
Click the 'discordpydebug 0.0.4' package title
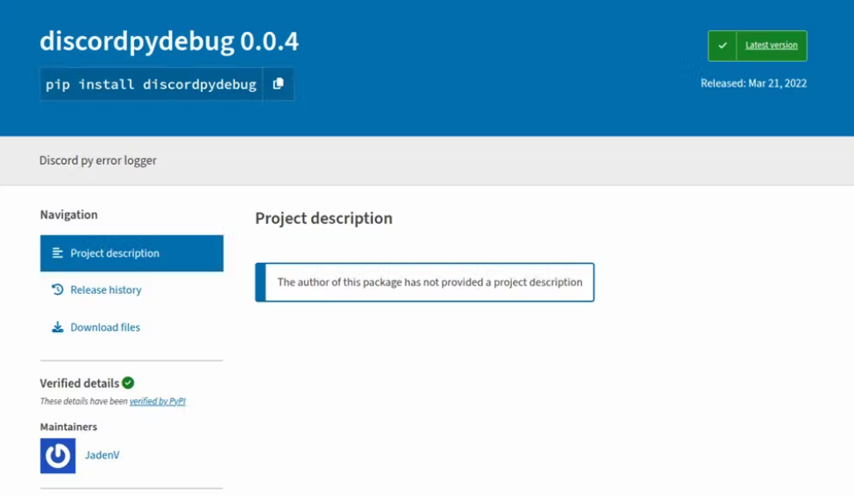(x=169, y=41)
